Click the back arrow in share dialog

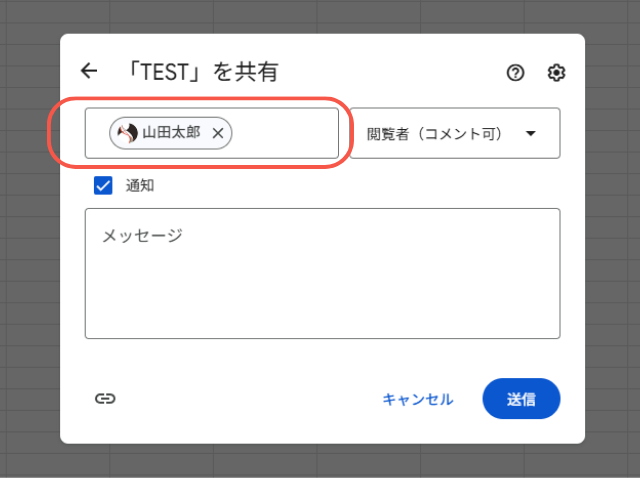pyautogui.click(x=89, y=71)
